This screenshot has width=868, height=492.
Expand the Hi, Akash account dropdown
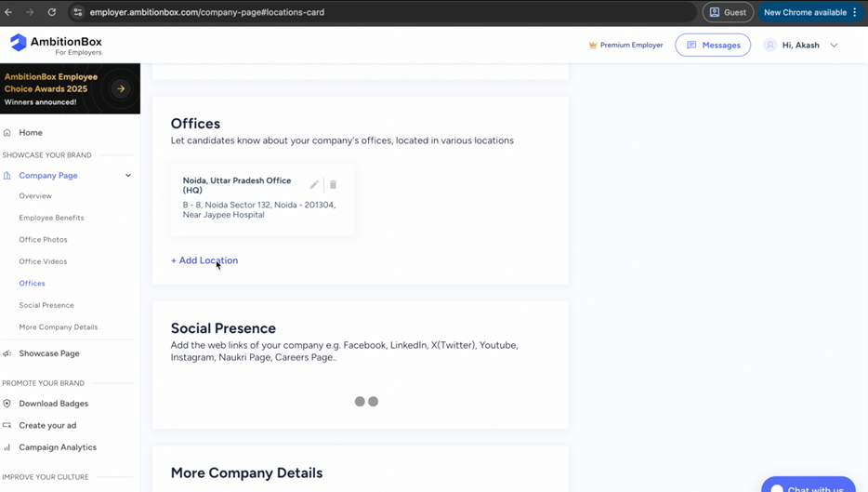click(x=834, y=45)
